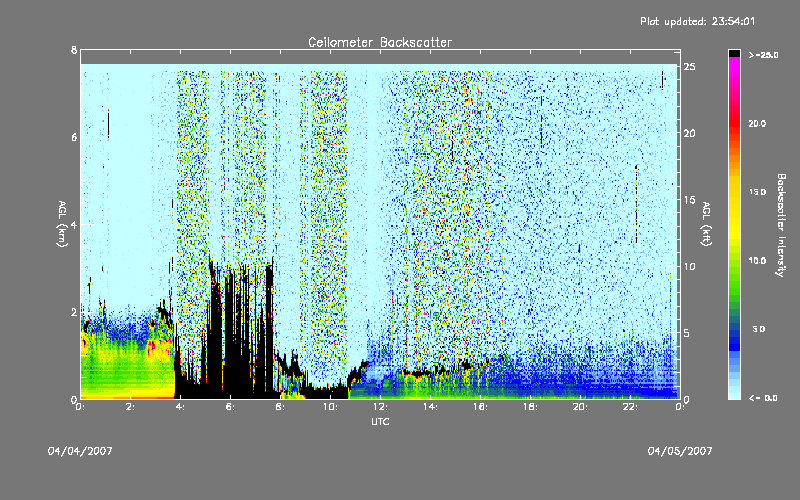Image resolution: width=800 pixels, height=500 pixels.
Task: Click the "AGL (km)" axis title
Action: [62, 224]
